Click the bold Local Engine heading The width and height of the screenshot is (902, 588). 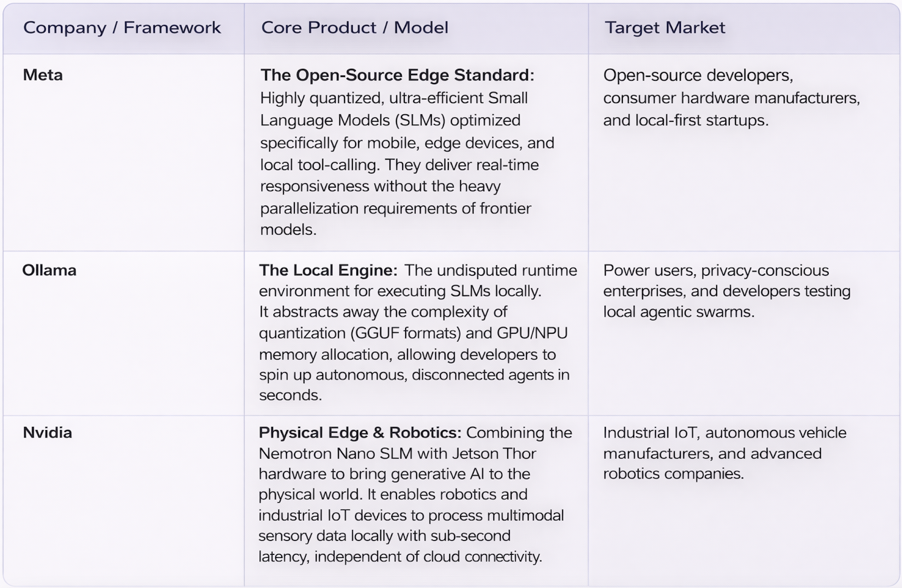click(328, 270)
